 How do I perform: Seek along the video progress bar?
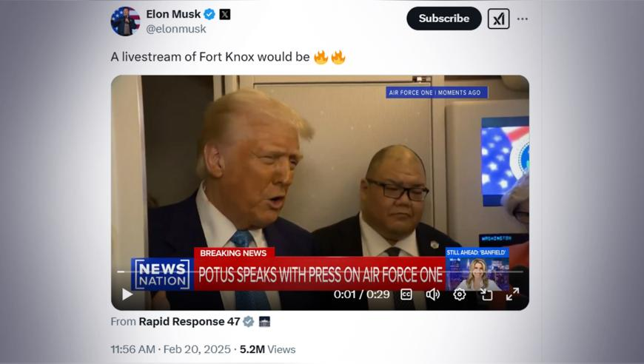320,272
